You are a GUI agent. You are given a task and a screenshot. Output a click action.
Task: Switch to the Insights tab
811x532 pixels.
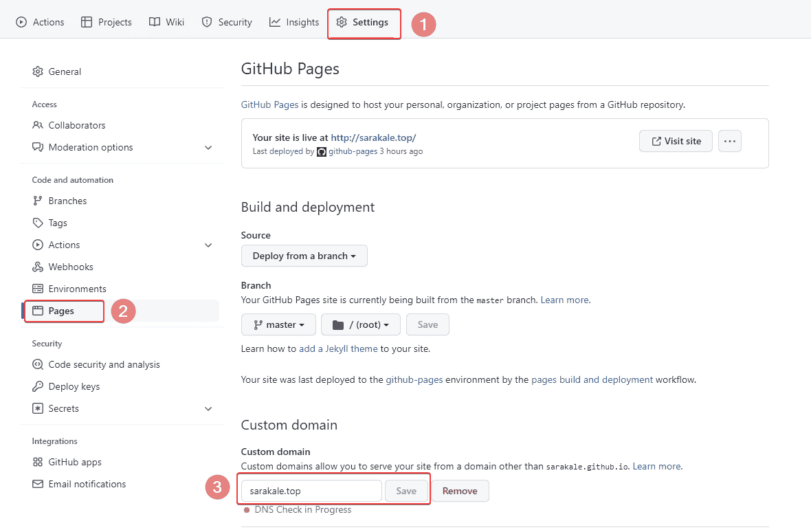click(294, 22)
